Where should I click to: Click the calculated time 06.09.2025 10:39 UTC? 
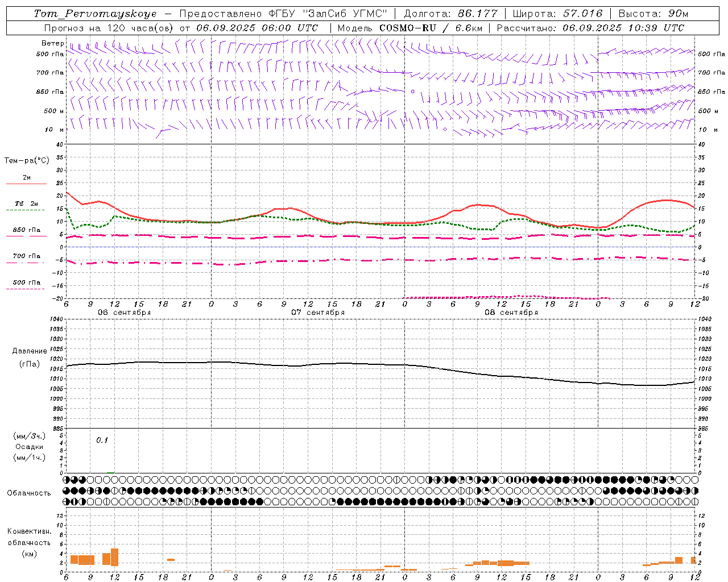[x=623, y=28]
